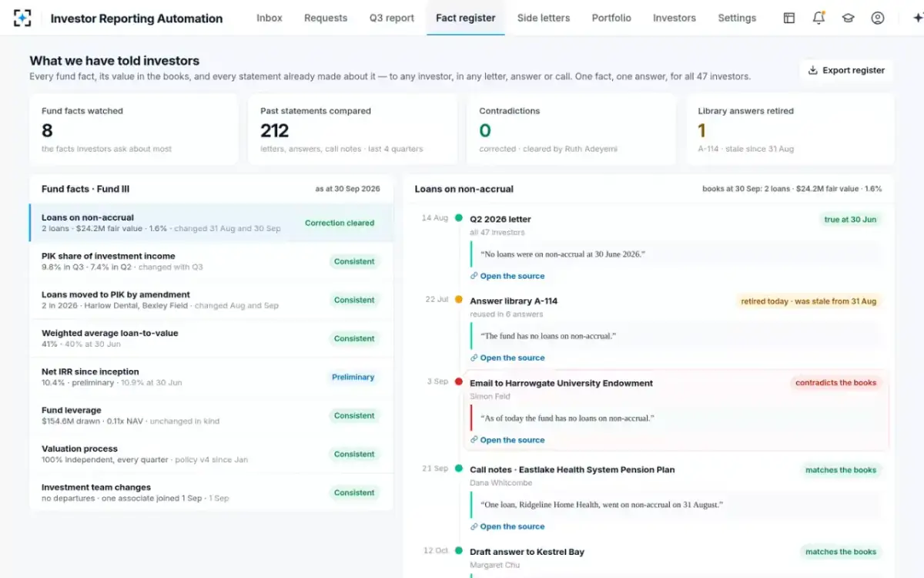The image size is (924, 578).
Task: Click the amber timeline dot for 22 Jul
Action: click(459, 300)
